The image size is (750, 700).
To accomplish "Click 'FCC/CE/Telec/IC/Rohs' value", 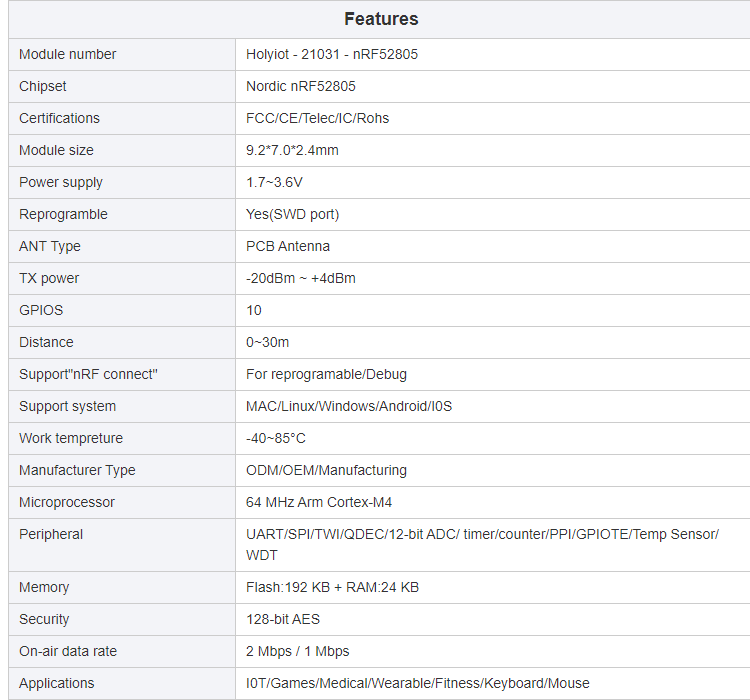I will click(318, 118).
